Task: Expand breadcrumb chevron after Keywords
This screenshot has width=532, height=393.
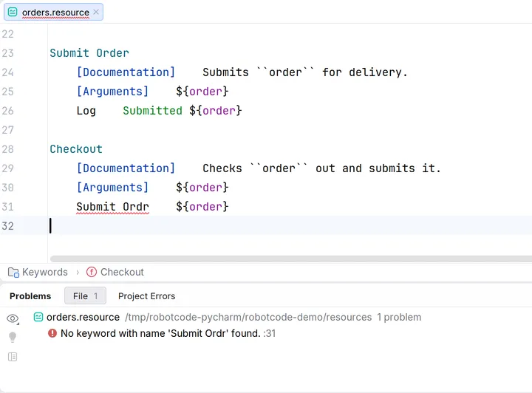Action: pyautogui.click(x=78, y=273)
